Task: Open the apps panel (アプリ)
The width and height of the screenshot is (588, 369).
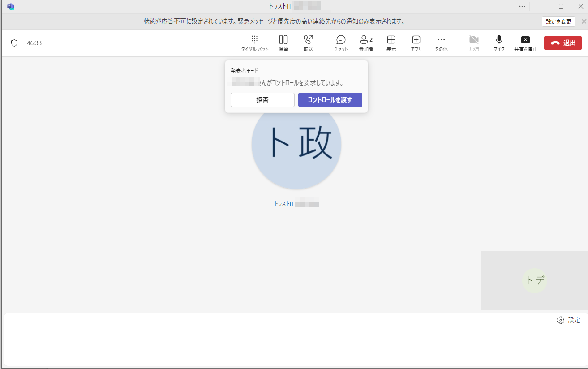Action: pyautogui.click(x=416, y=43)
